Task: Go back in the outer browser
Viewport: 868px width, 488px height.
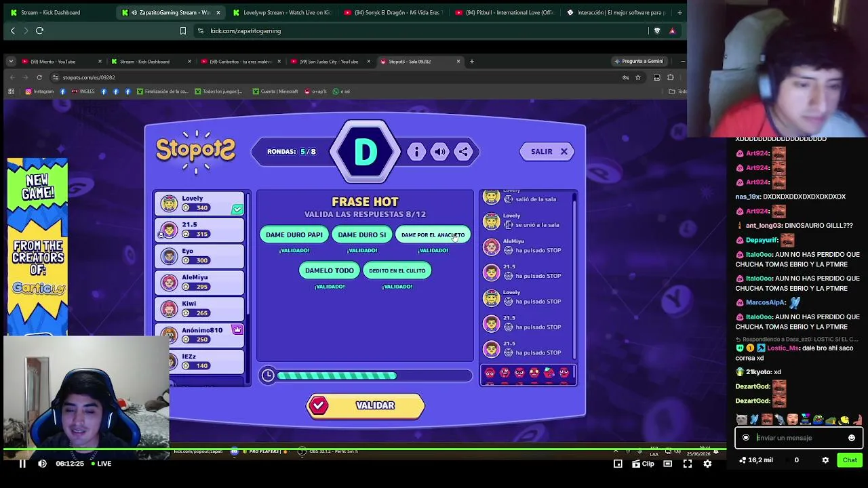Action: point(12,30)
